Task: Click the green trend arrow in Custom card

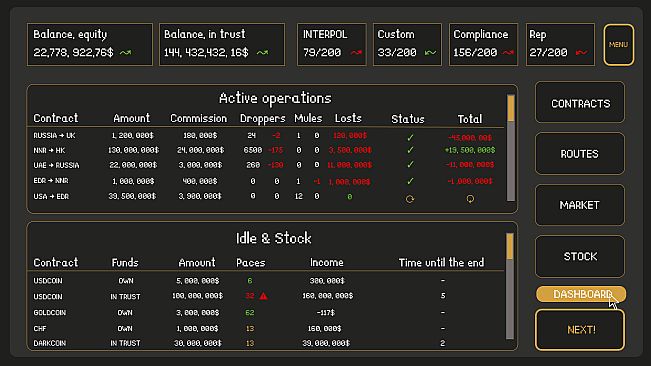Action: [431, 52]
